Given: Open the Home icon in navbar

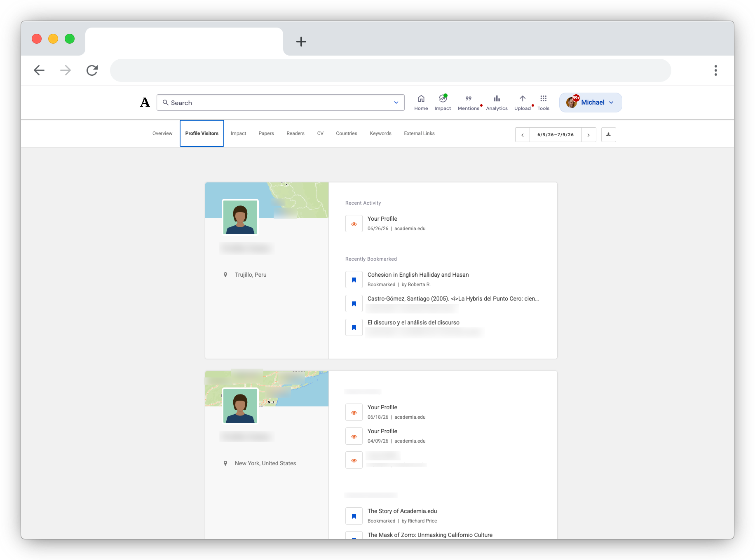Looking at the screenshot, I should click(x=421, y=99).
